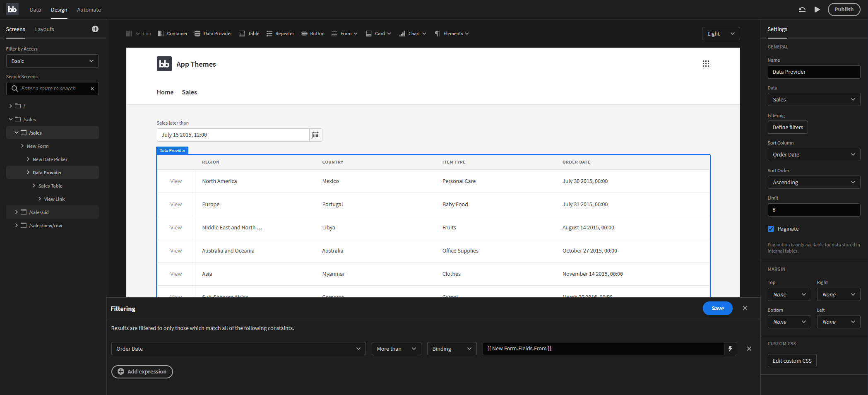Add a Data Provider component
This screenshot has width=868, height=395.
tap(213, 33)
